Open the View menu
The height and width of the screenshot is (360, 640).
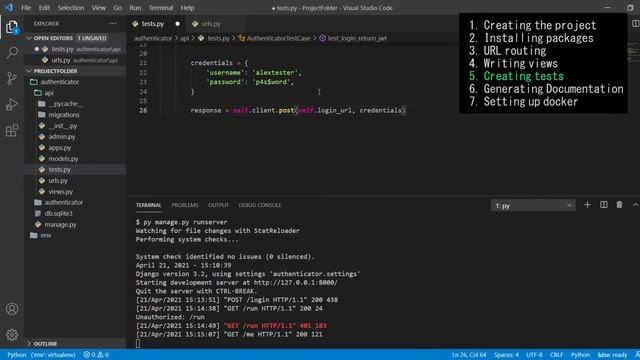click(98, 8)
